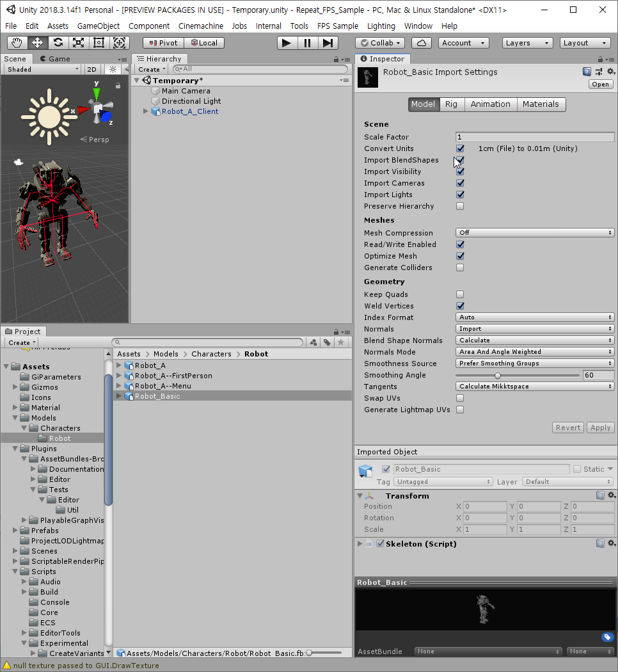Uncheck Convert Units checkbox
Screen dimensions: 618x672
[460, 148]
